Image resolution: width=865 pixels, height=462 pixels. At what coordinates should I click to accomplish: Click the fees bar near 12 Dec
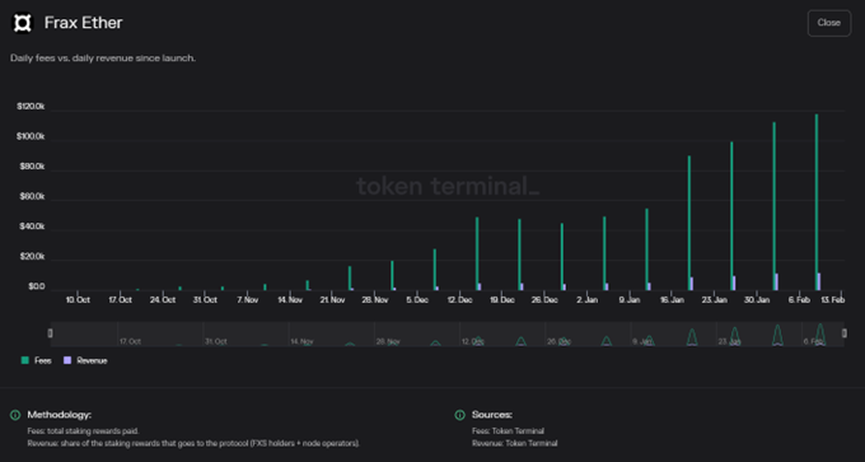click(477, 253)
